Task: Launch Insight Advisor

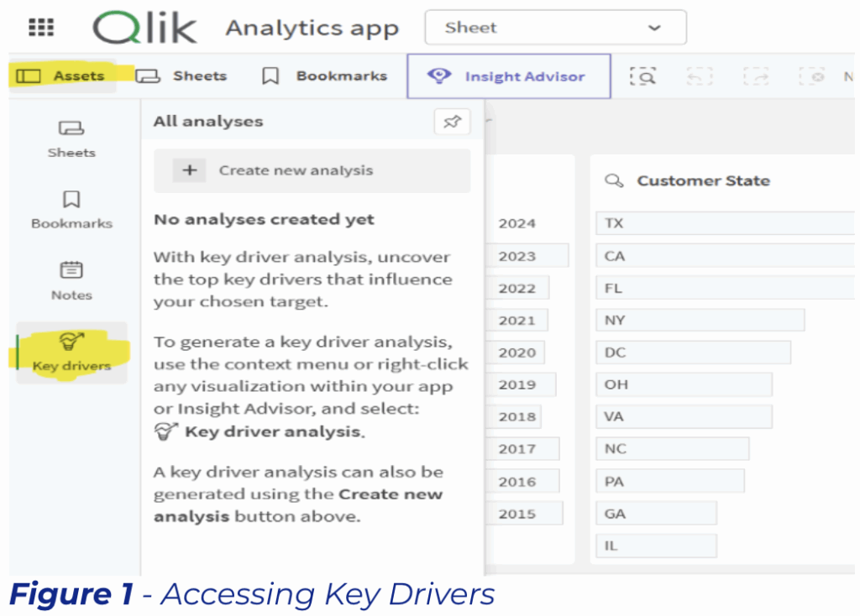Action: click(x=508, y=76)
